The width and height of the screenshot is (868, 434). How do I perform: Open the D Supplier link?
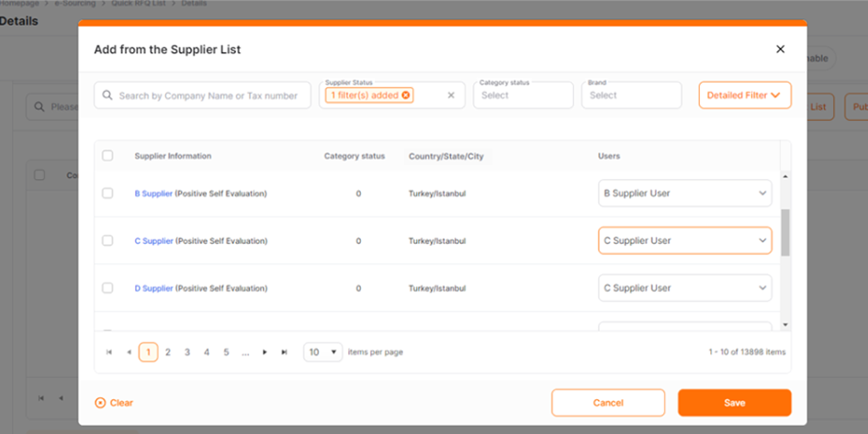coord(154,288)
